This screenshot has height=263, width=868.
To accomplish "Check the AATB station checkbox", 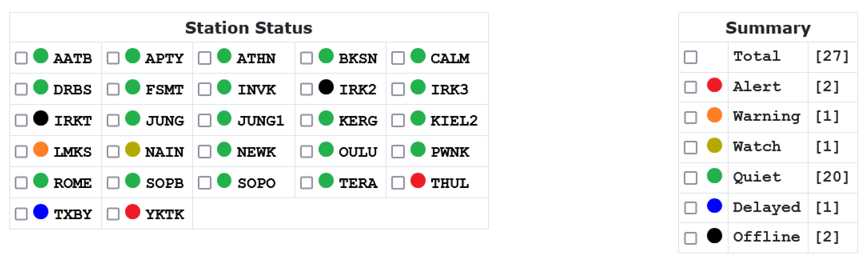I will [x=21, y=58].
